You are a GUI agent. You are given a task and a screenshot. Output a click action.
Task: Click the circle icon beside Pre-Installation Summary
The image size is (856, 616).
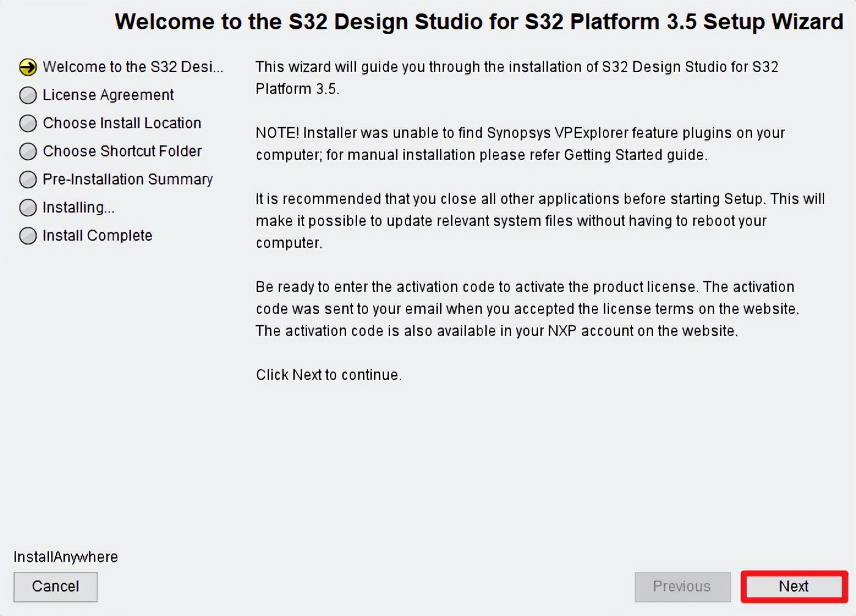[x=28, y=180]
